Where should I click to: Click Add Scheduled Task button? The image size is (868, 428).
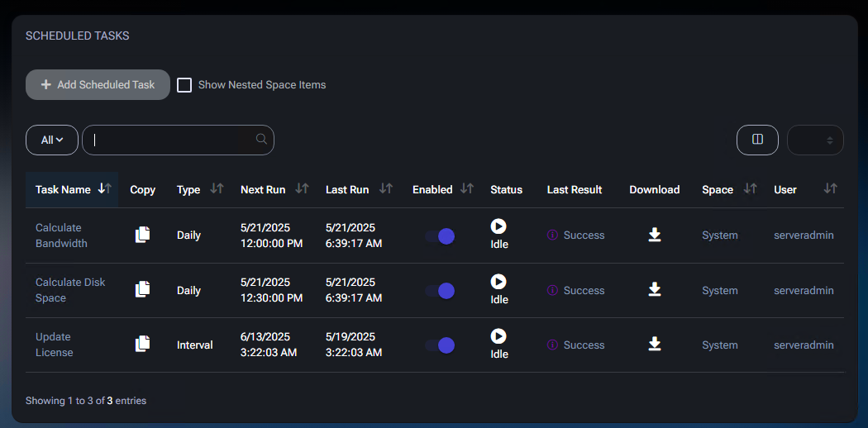point(98,84)
